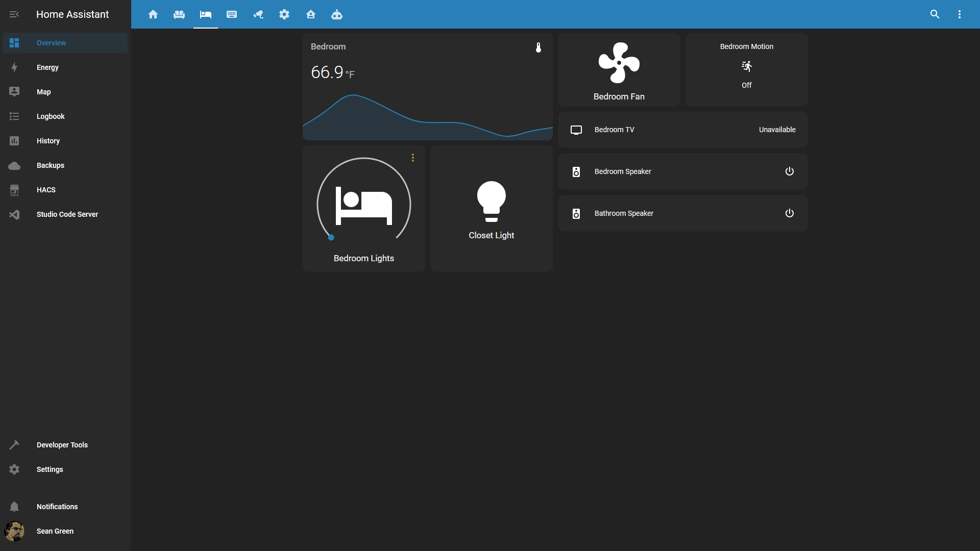Viewport: 980px width, 551px height.
Task: Click the Bedroom temperature graph
Action: click(428, 117)
